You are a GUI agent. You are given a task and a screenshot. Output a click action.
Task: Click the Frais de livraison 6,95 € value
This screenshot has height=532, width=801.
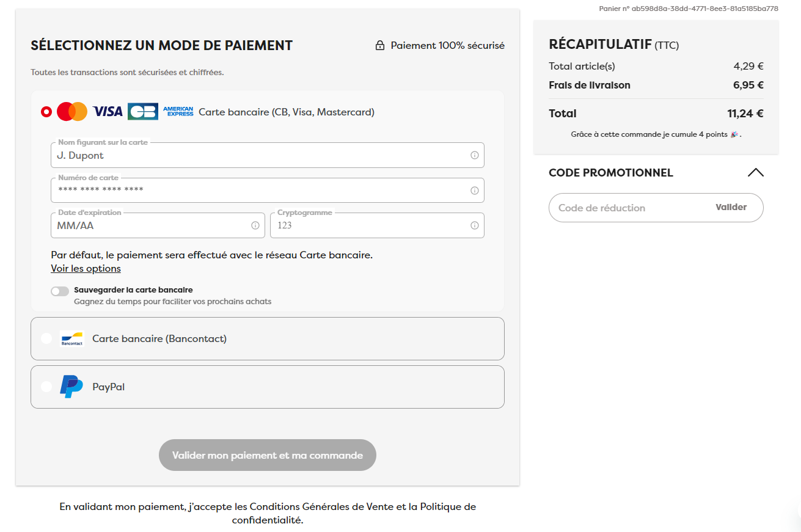pyautogui.click(x=748, y=86)
